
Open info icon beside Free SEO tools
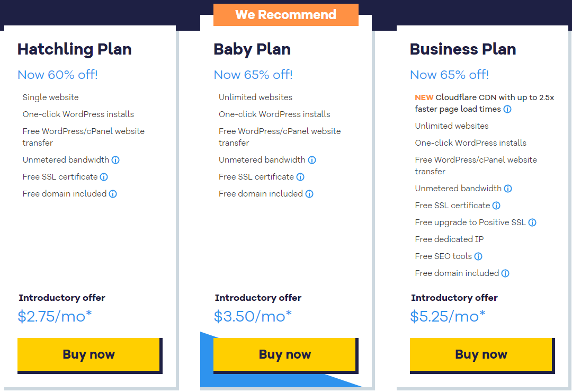point(478,256)
